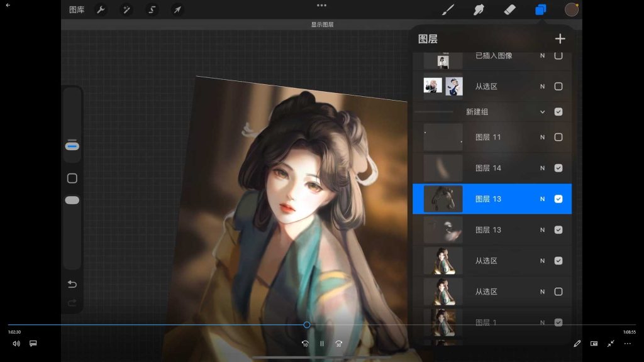
Task: Skip back 10 seconds
Action: pyautogui.click(x=305, y=344)
